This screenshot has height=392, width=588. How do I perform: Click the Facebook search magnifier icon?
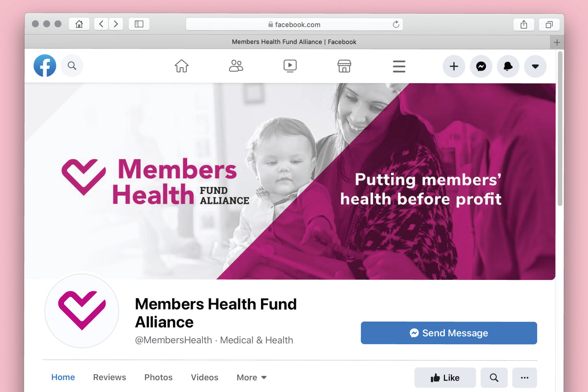(72, 66)
